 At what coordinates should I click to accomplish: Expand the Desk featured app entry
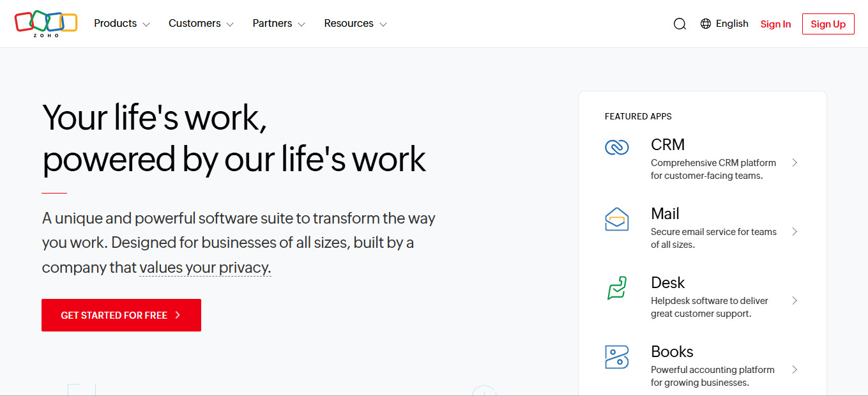(795, 300)
